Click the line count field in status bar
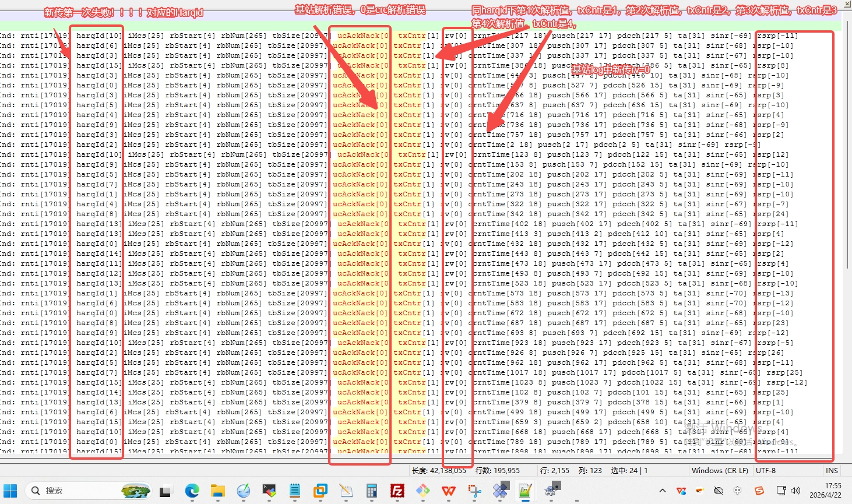The width and height of the screenshot is (852, 504). click(497, 470)
